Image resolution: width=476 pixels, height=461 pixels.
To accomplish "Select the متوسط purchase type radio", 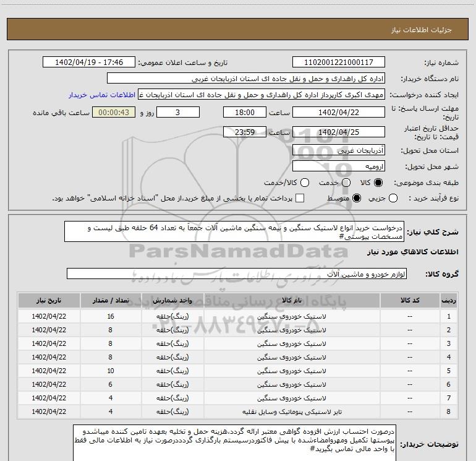I will click(x=357, y=199).
